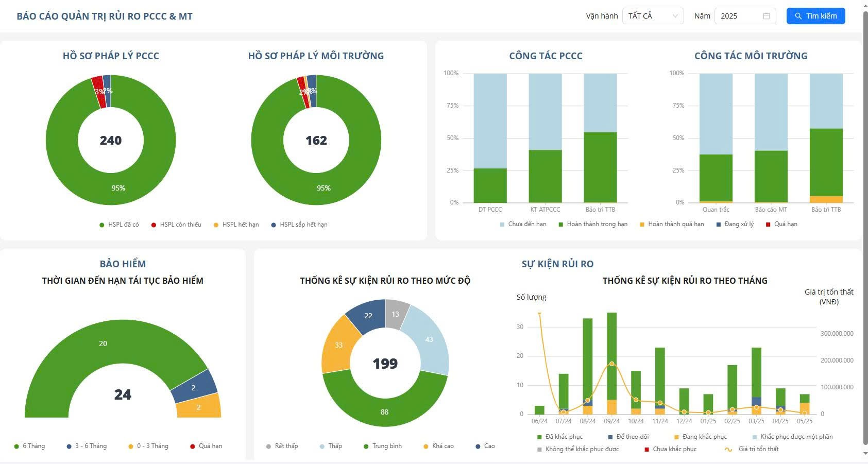This screenshot has height=464, width=868.
Task: Click the calendar icon in the Năm field
Action: pyautogui.click(x=766, y=16)
